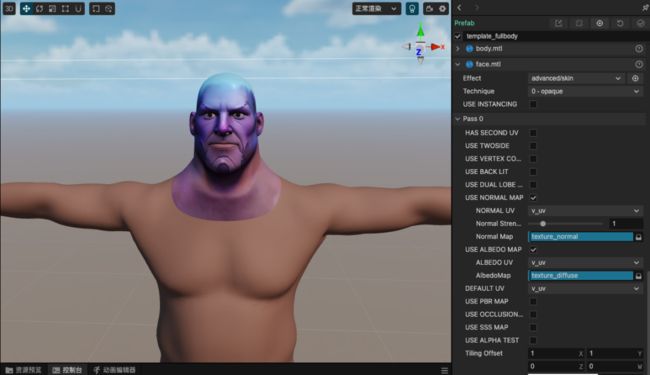650x375 pixels.
Task: Select the Move (position) gizmo tool
Action: click(26, 9)
